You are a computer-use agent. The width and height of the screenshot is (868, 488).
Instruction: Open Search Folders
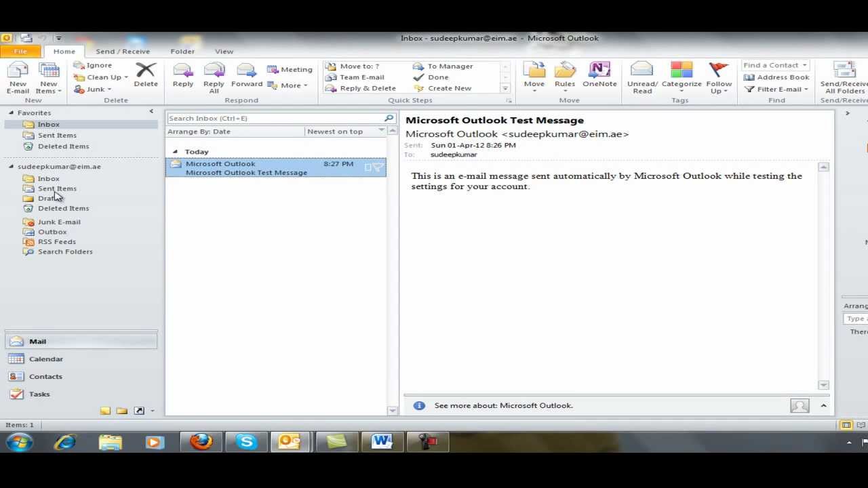click(65, 252)
